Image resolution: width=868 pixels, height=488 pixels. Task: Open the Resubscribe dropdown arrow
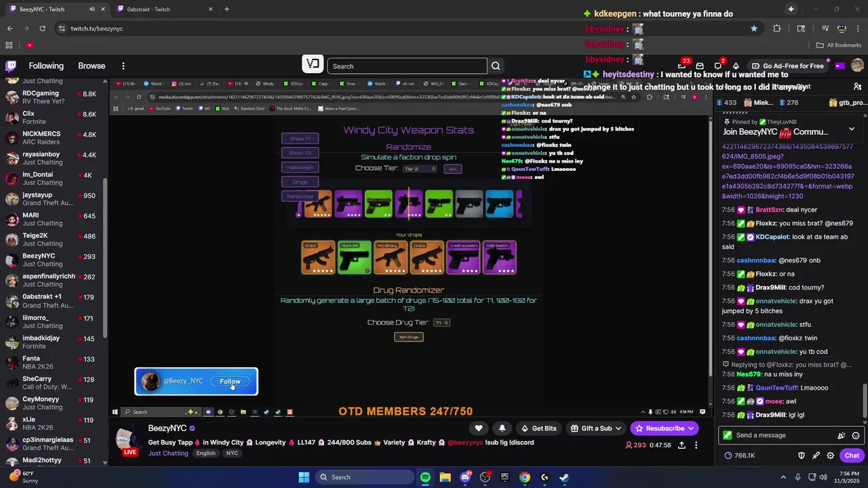691,428
